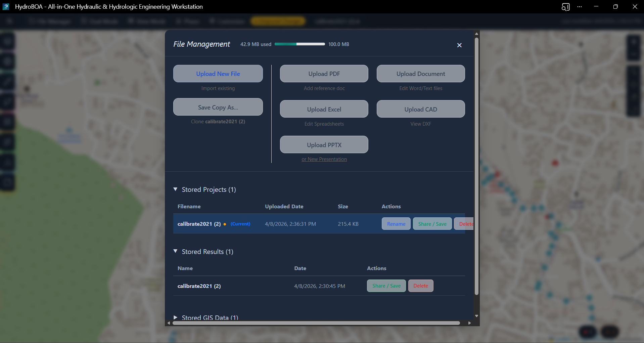
Task: Click the sidebar search icon in title bar
Action: click(565, 7)
